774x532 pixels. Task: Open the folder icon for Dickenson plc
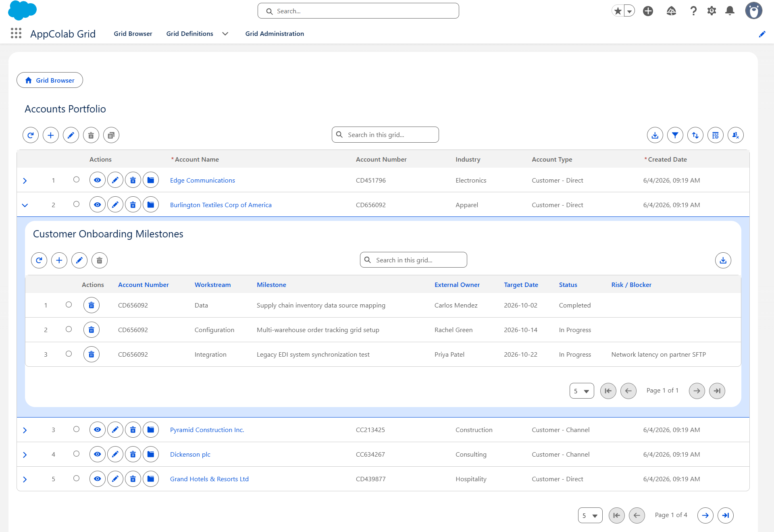coord(151,454)
